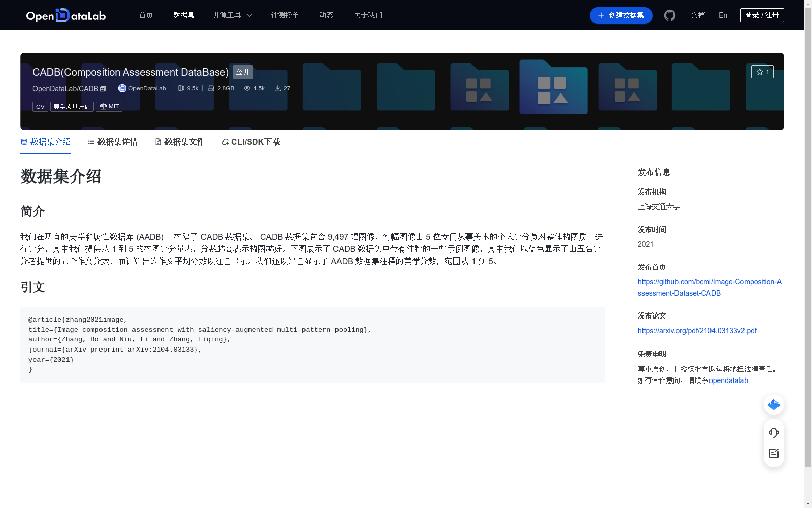Click the opendatalab contact link
Viewport: 812px width, 508px height.
(x=728, y=380)
